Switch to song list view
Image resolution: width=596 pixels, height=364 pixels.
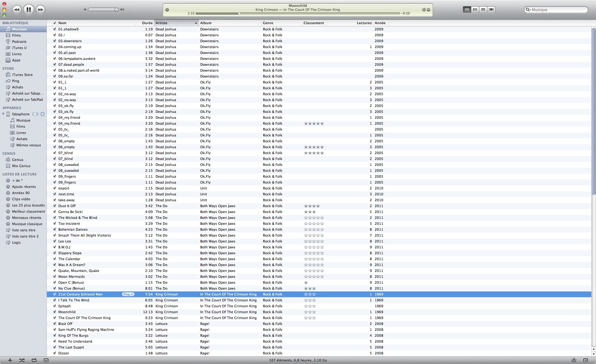[x=467, y=10]
